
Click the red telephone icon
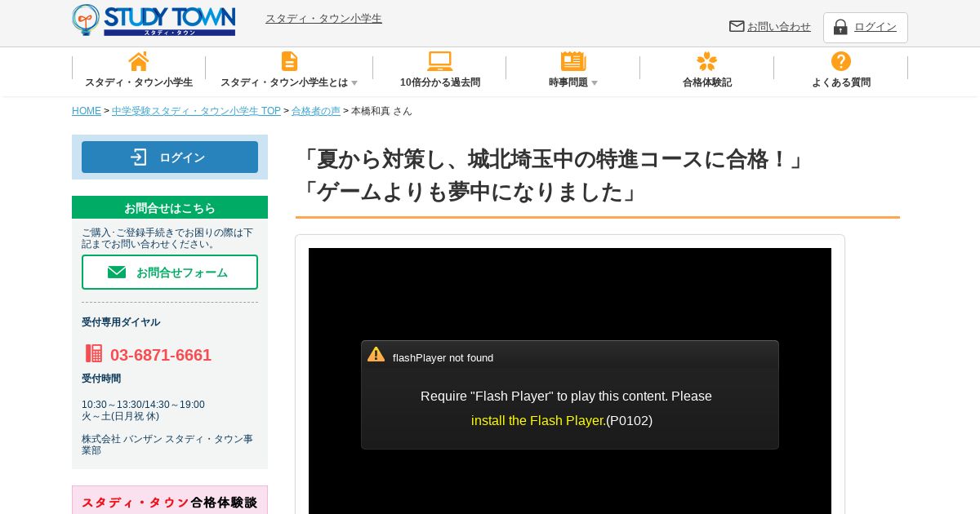click(x=94, y=353)
